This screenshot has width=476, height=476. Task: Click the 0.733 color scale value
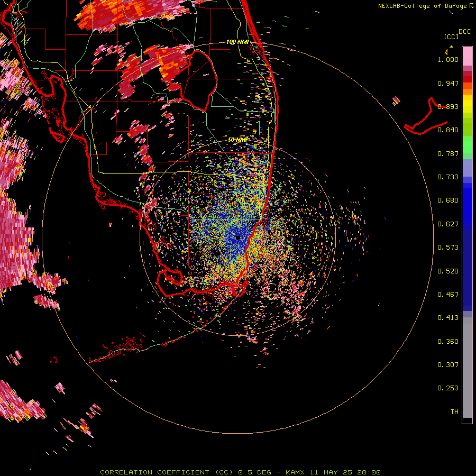[x=448, y=177]
